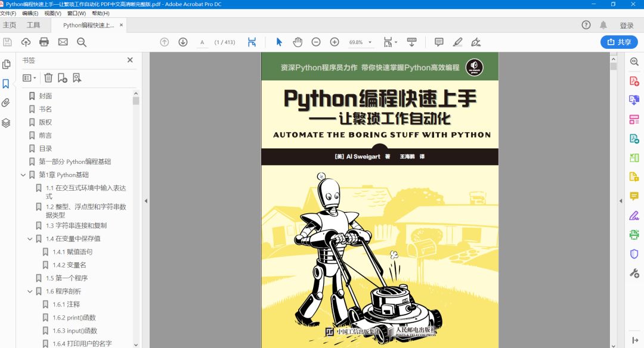Click the save file icon
This screenshot has height=348, width=644.
click(x=7, y=42)
